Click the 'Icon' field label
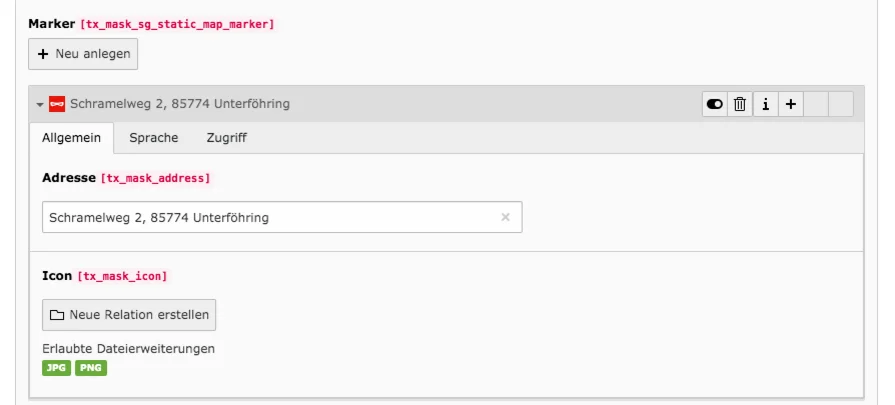This screenshot has height=405, width=895. (x=57, y=274)
